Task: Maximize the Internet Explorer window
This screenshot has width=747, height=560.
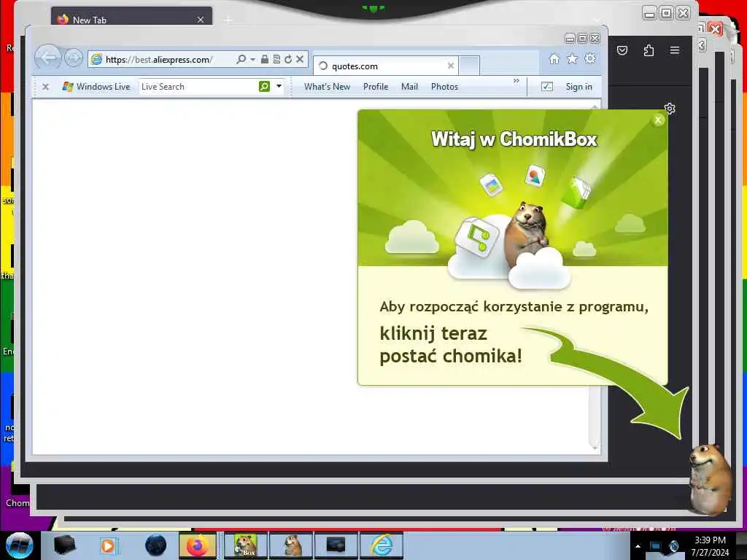Action: [582, 38]
